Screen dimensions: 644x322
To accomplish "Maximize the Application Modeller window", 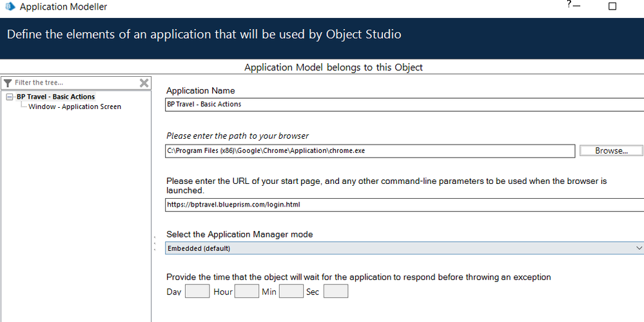I will pos(612,6).
